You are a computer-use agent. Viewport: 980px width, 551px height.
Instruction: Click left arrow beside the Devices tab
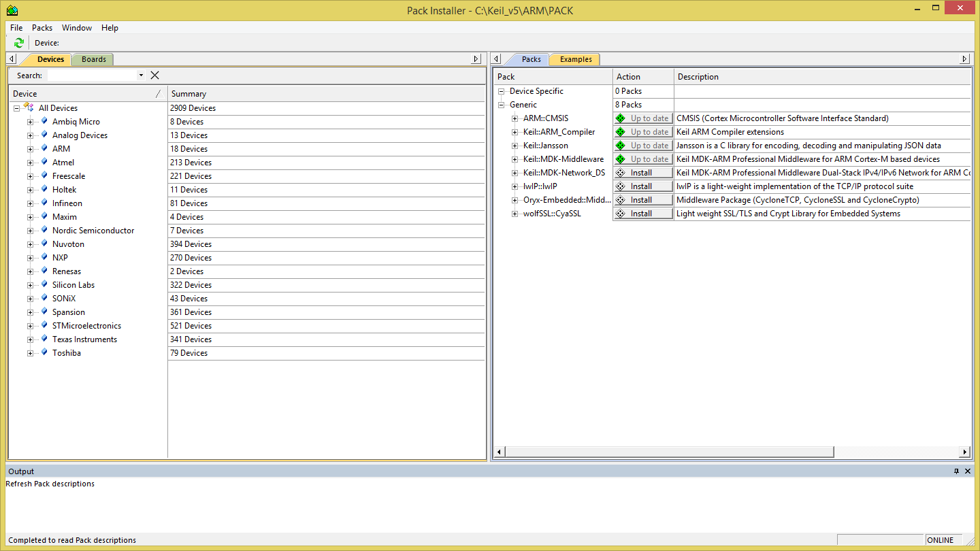(12, 59)
